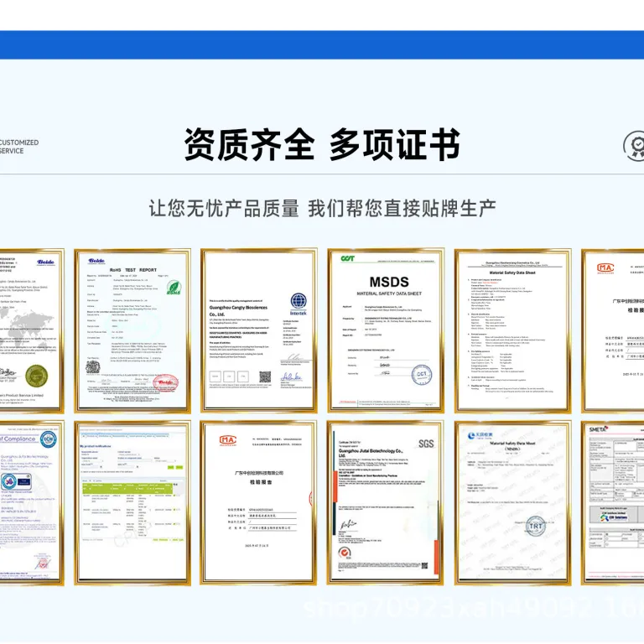View the bottom-row MA inspection report
The width and height of the screenshot is (644, 644).
(x=258, y=503)
